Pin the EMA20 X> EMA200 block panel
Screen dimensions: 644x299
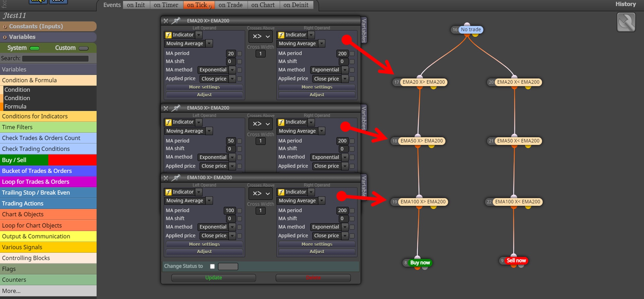click(176, 21)
